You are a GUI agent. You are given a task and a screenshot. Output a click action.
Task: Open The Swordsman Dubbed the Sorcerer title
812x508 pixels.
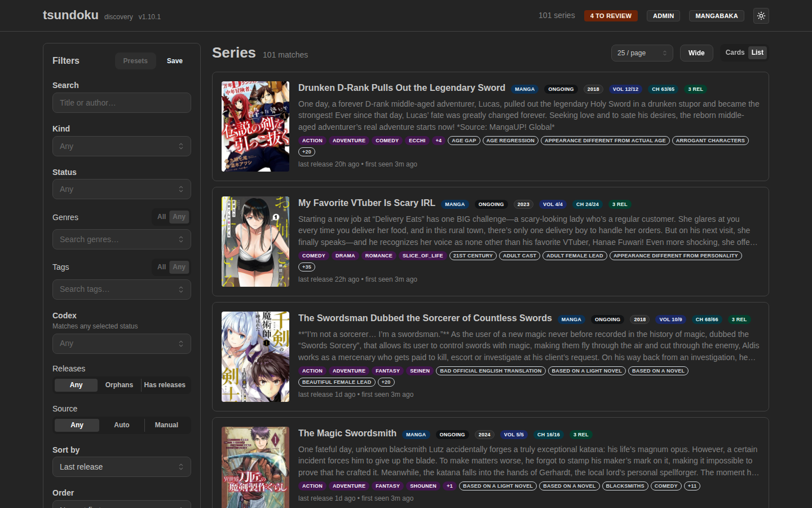(425, 318)
